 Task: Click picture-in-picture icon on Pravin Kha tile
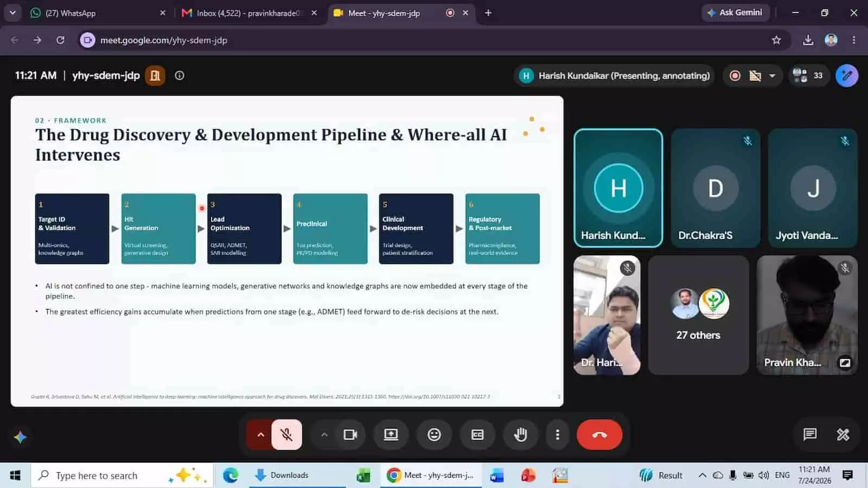click(845, 363)
